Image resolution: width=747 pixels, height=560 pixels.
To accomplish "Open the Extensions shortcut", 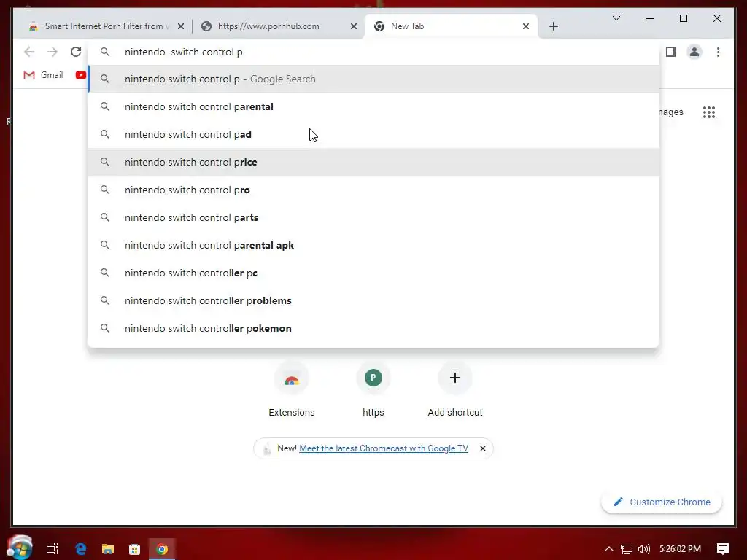I will point(292,389).
